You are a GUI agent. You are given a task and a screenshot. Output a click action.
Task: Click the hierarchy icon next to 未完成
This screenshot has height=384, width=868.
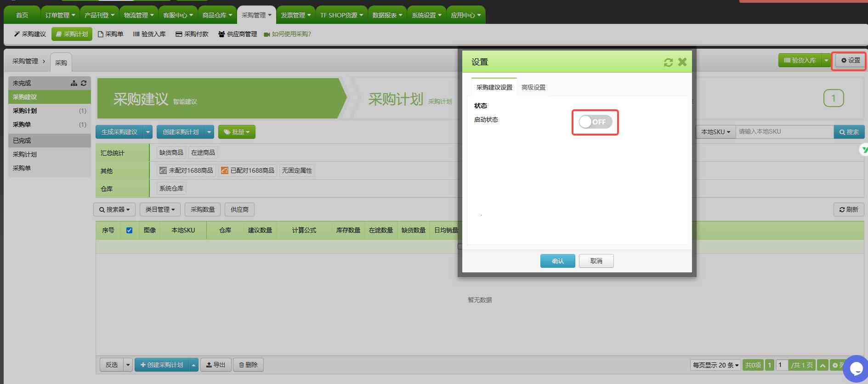(74, 83)
